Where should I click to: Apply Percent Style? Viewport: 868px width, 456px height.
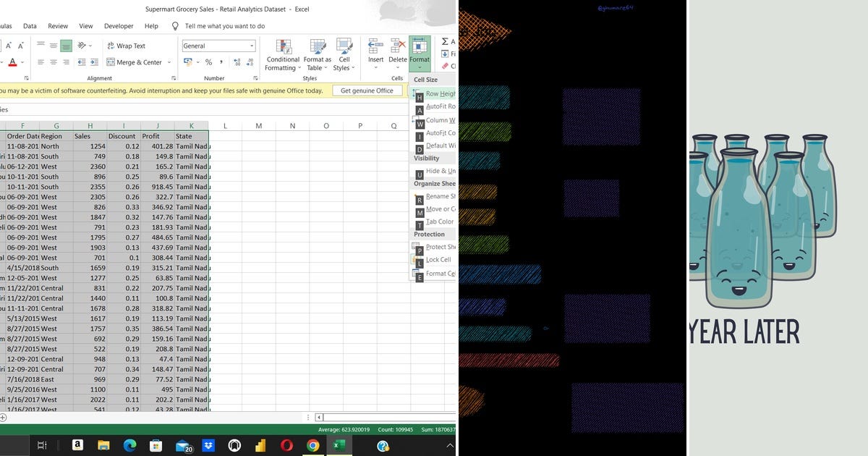(x=208, y=62)
